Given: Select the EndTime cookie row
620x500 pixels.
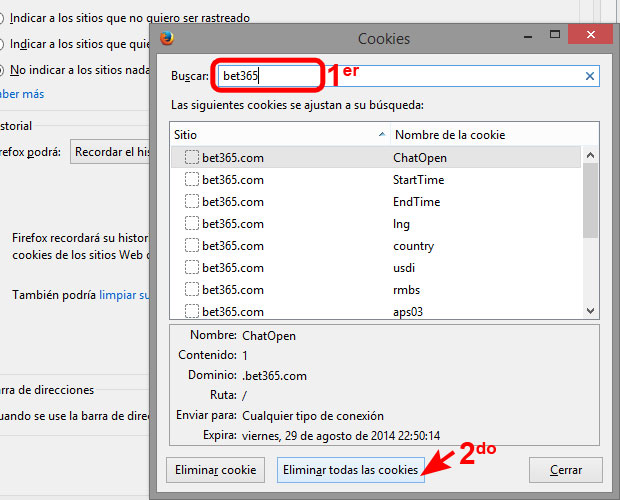Looking at the screenshot, I should pos(376,202).
